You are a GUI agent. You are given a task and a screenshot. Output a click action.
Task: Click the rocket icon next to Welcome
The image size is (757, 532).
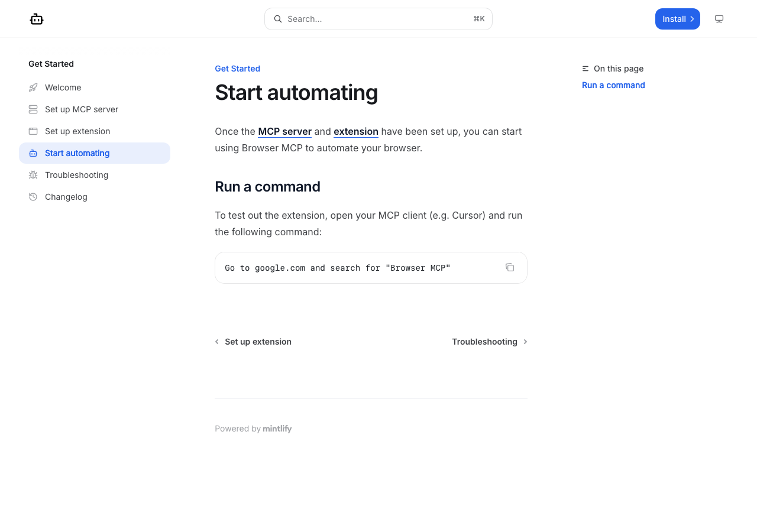click(x=33, y=87)
